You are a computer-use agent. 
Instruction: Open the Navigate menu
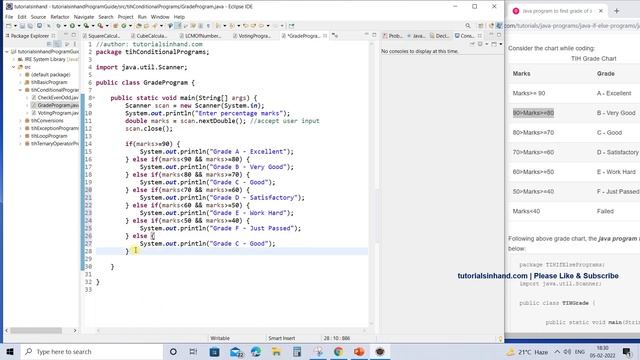[84, 17]
